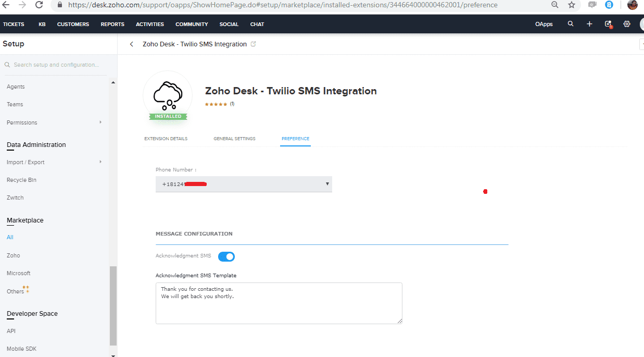Image resolution: width=644 pixels, height=357 pixels.
Task: Click the five-star rating under the title
Action: point(216,104)
